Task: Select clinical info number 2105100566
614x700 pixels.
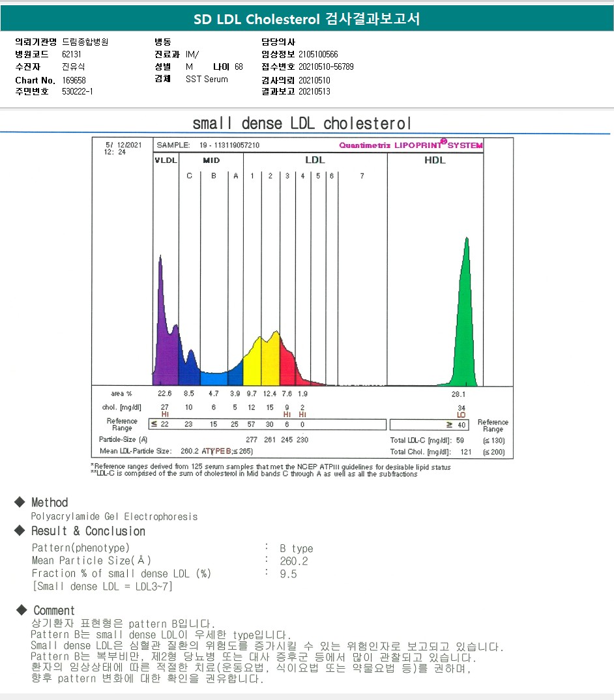Action: pyautogui.click(x=318, y=55)
